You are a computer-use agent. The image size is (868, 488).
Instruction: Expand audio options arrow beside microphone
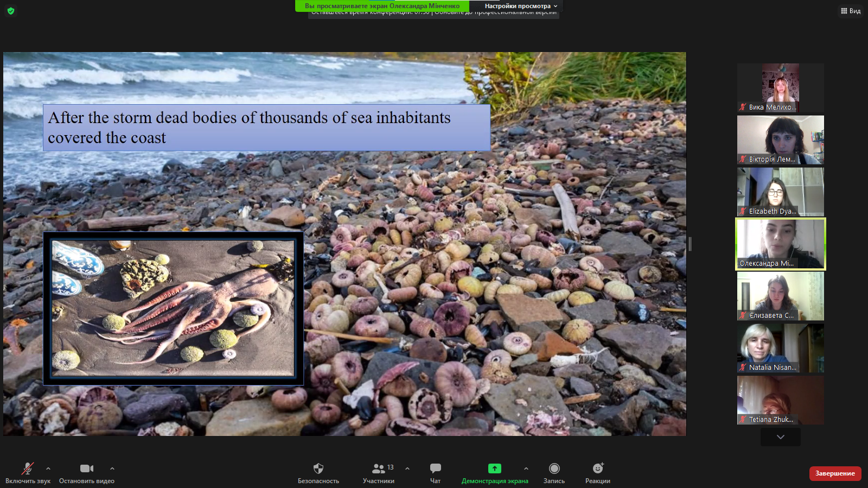48,468
